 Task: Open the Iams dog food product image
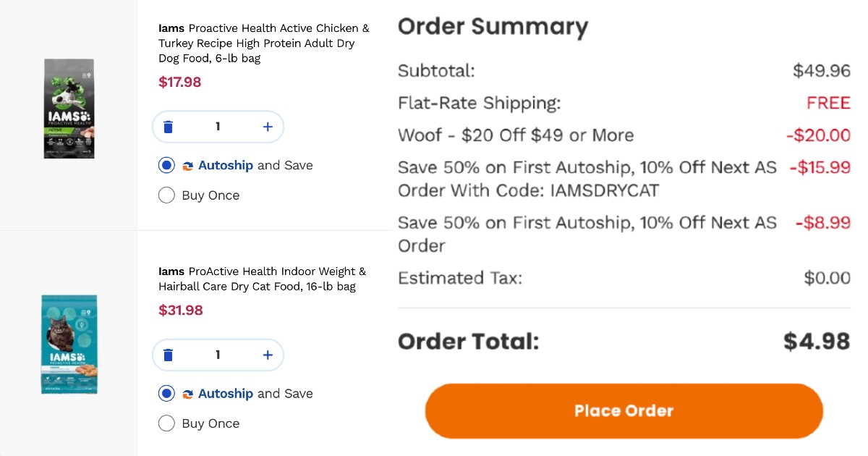pos(69,109)
